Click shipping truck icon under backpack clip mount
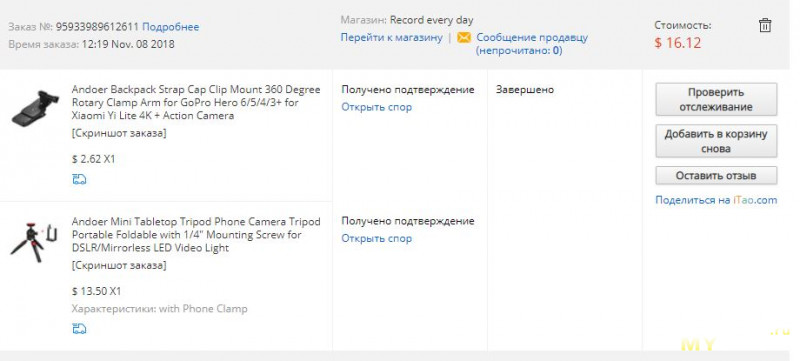This screenshot has height=361, width=800. point(79,179)
